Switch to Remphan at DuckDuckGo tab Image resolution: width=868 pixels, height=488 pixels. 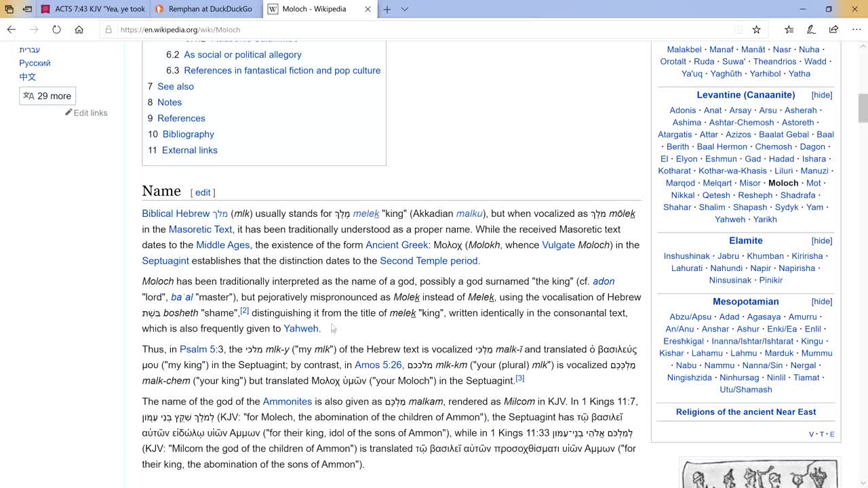coord(205,9)
